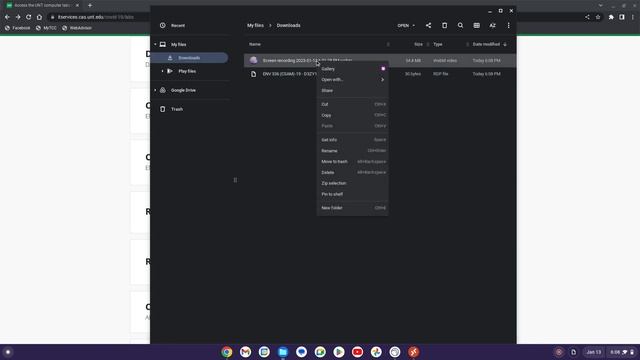
Task: Click My files breadcrumb link
Action: coord(255,25)
